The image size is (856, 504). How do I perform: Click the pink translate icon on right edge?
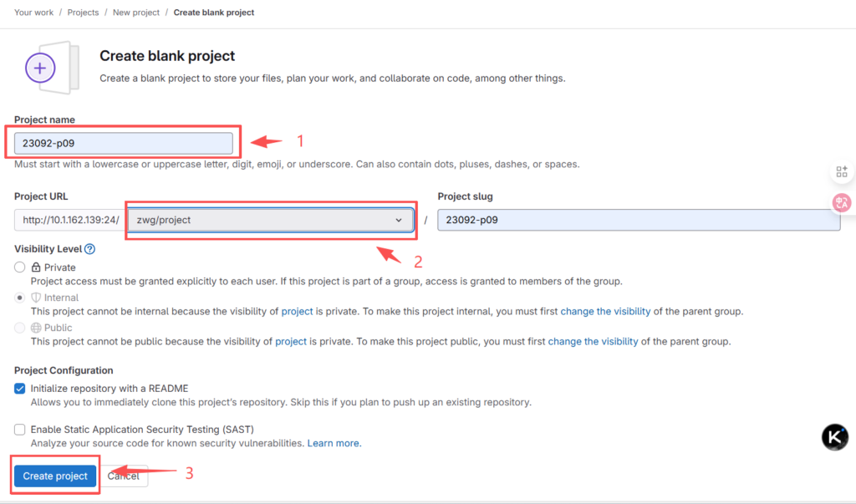(x=841, y=202)
